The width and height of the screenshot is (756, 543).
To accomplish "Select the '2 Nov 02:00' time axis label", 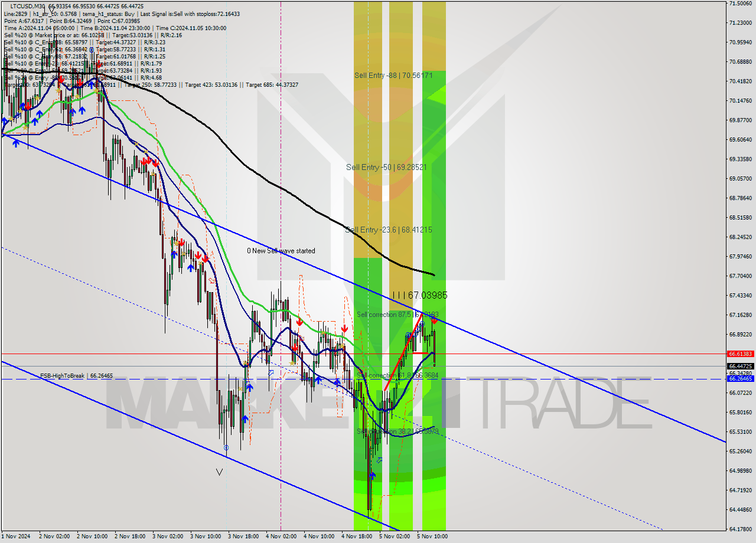I will [x=54, y=537].
